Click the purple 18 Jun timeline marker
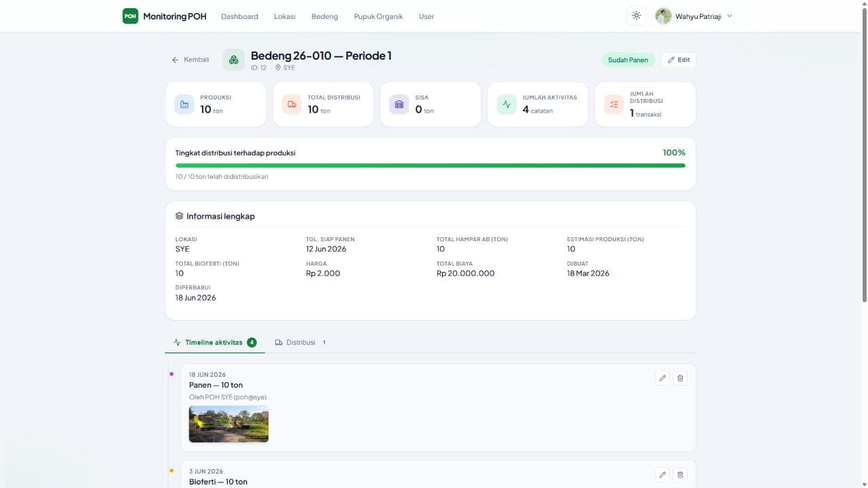The width and height of the screenshot is (868, 488). [x=171, y=373]
